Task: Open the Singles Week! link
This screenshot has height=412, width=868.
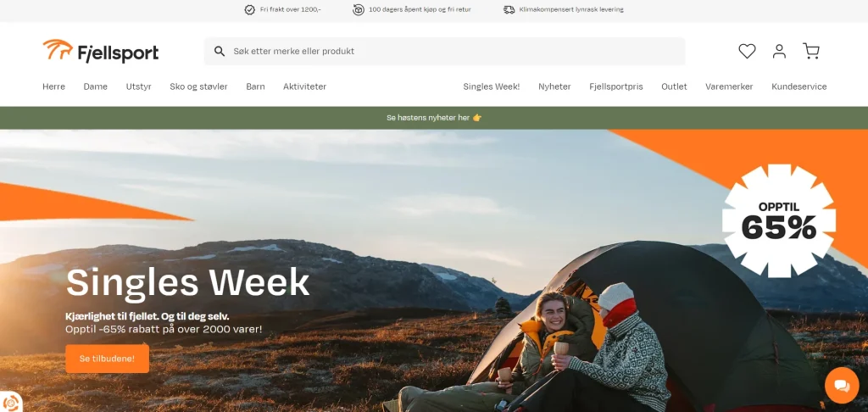Action: (492, 86)
